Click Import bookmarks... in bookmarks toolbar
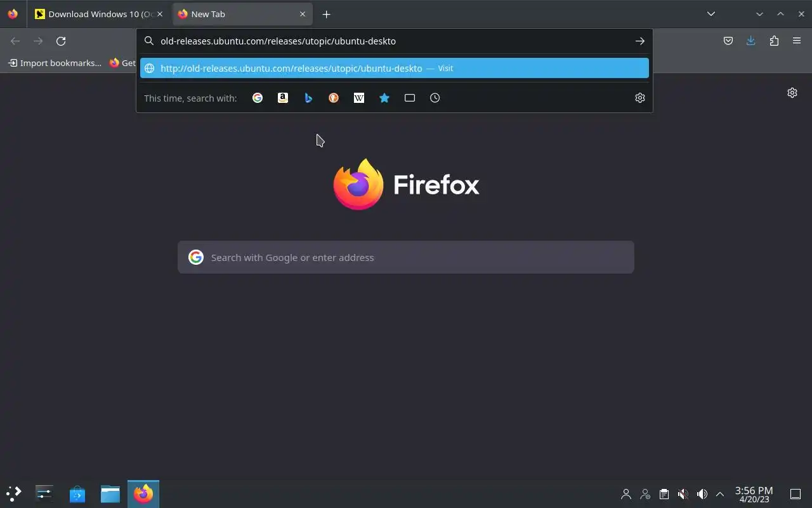Viewport: 812px width, 508px height. [55, 63]
